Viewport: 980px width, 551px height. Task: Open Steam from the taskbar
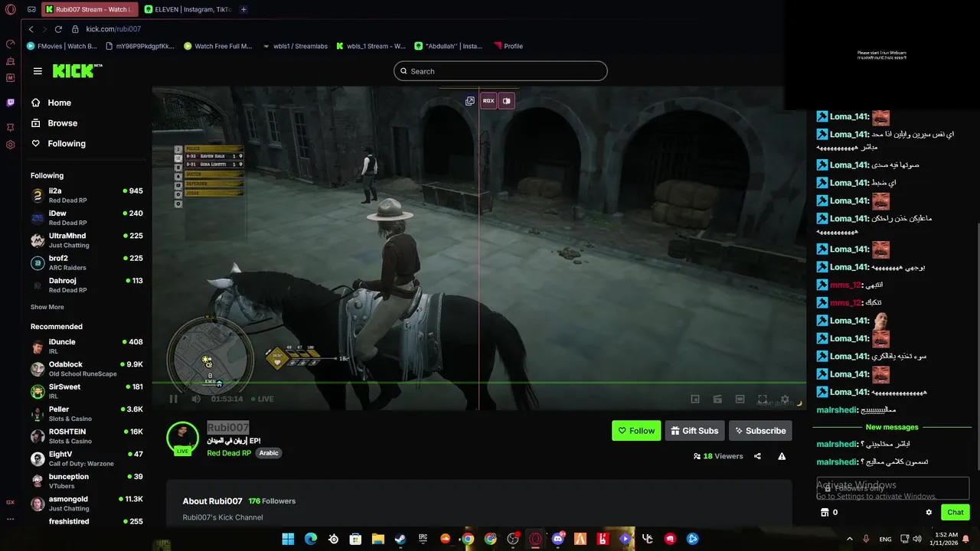coord(400,539)
